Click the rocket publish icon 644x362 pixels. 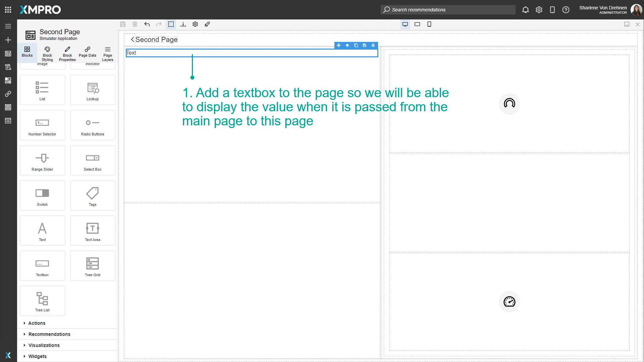[x=207, y=24]
